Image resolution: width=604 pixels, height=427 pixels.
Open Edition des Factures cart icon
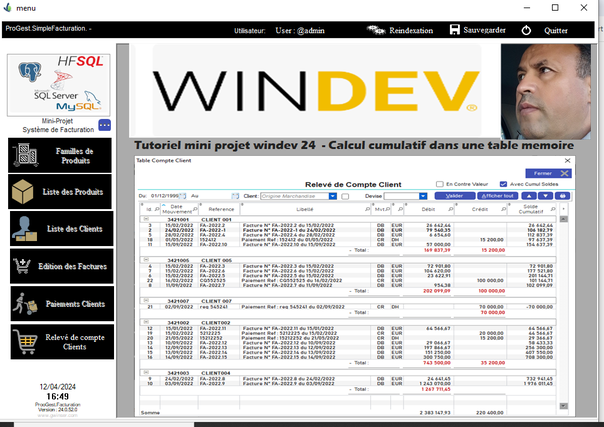(x=22, y=266)
